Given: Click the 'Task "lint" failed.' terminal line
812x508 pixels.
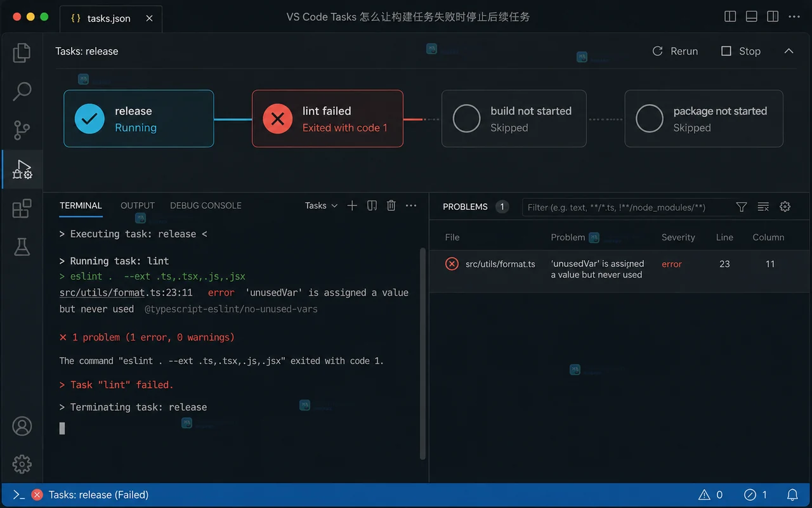Looking at the screenshot, I should [116, 385].
